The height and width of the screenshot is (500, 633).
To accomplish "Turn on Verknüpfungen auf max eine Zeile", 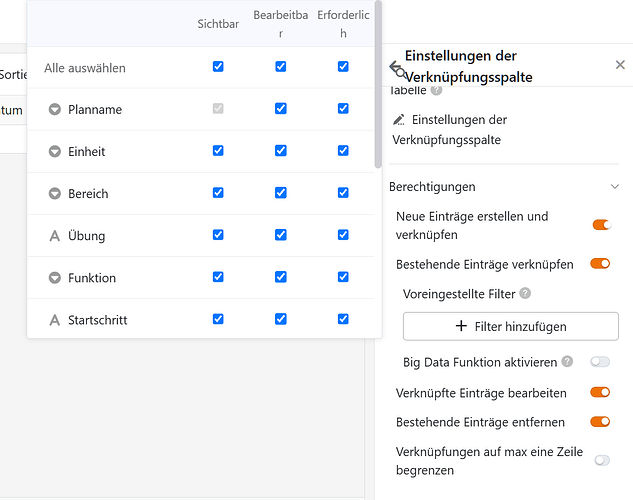I will tap(602, 460).
